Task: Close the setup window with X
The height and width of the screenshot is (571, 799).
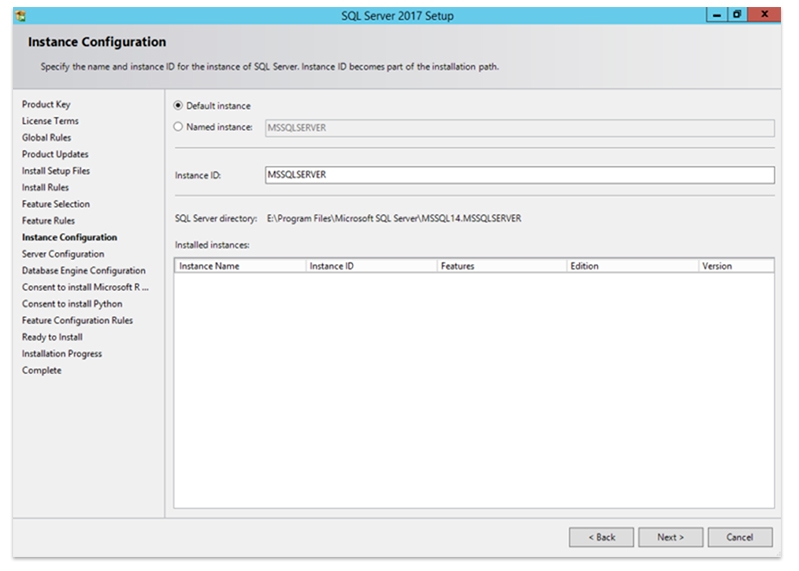Action: tap(764, 16)
